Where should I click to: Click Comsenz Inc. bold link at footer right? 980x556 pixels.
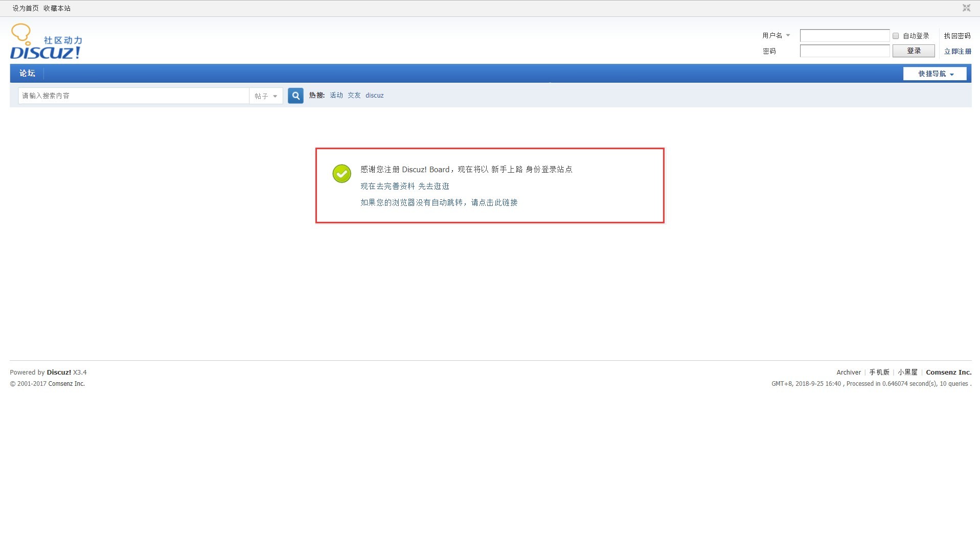[x=949, y=372]
